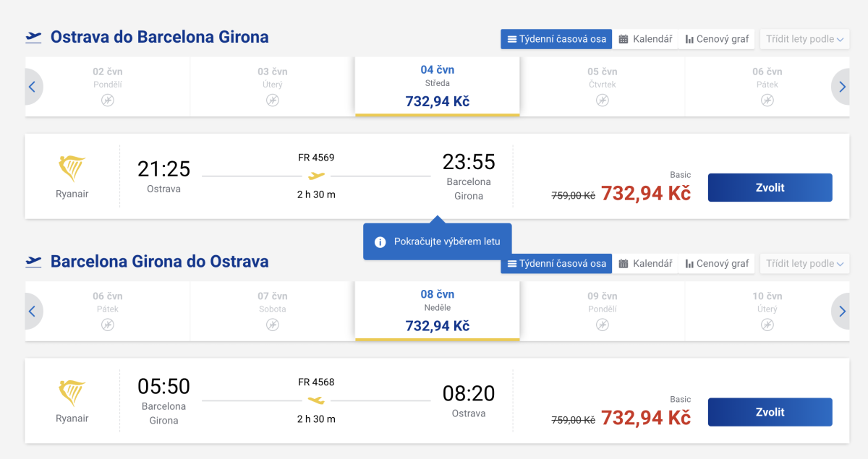Switch outbound view to Týdenní časová osa
Screen dimensions: 868x459
point(556,39)
